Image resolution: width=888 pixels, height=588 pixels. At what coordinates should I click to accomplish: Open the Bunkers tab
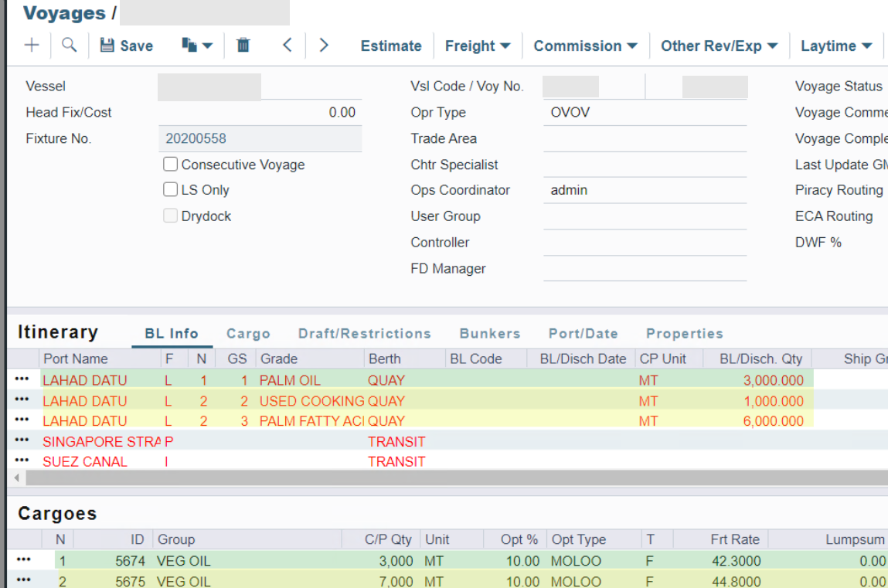(x=490, y=334)
